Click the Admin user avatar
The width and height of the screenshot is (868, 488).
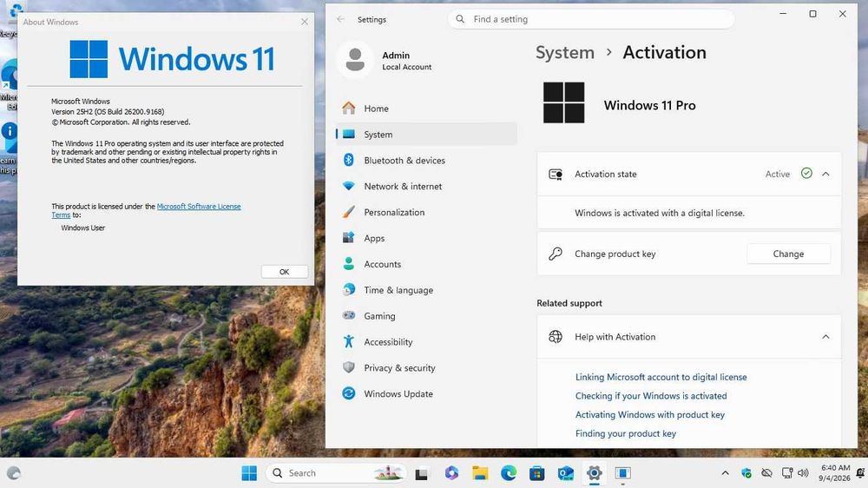[355, 60]
